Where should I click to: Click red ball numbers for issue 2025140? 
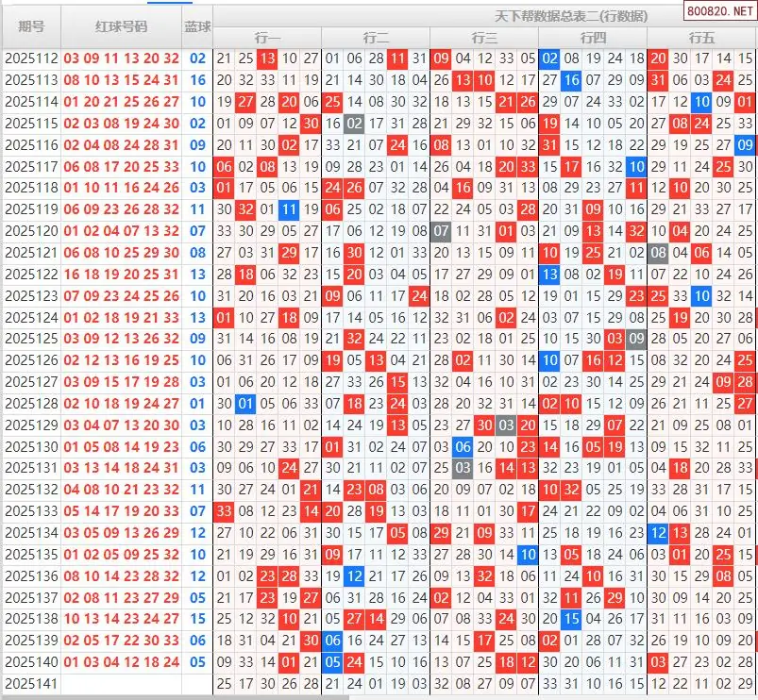[121, 661]
